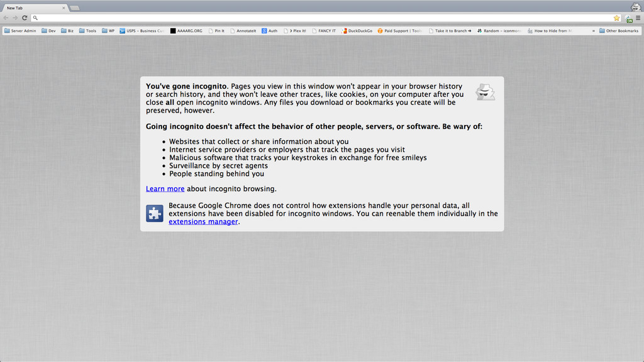Reload the page
644x362 pixels.
25,18
